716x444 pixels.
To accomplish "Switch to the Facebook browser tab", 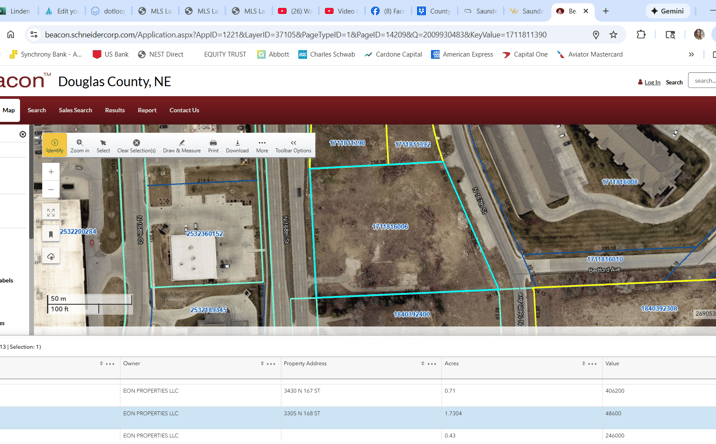I will tap(388, 11).
